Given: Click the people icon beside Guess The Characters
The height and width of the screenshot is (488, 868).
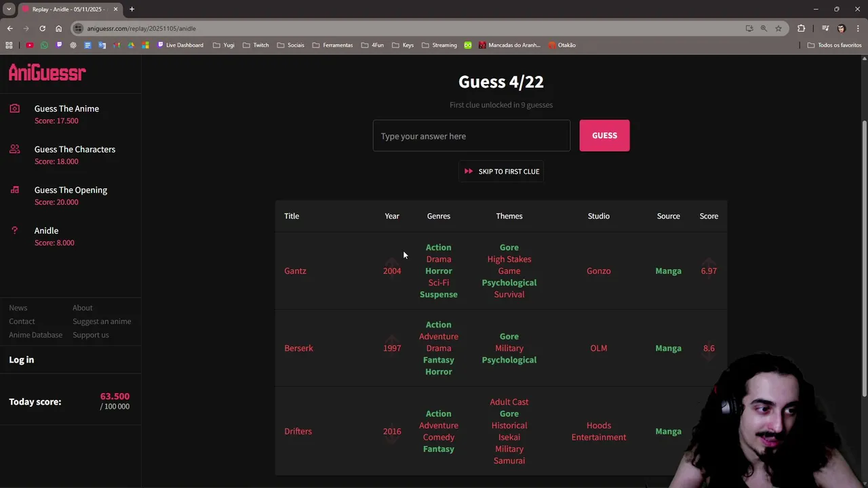Looking at the screenshot, I should [x=15, y=149].
